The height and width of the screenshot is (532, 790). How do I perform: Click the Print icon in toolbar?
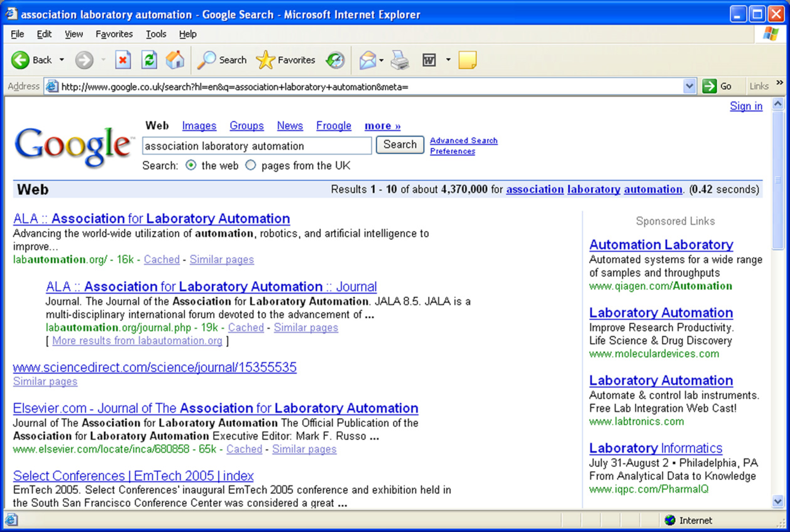400,60
